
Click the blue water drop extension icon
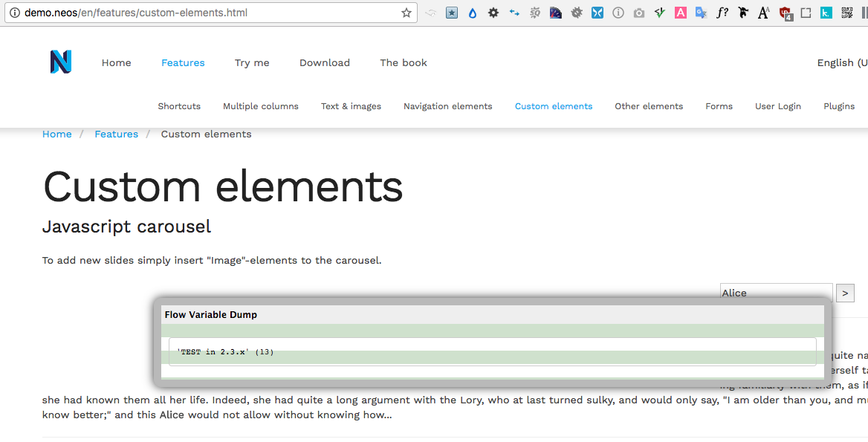click(472, 13)
